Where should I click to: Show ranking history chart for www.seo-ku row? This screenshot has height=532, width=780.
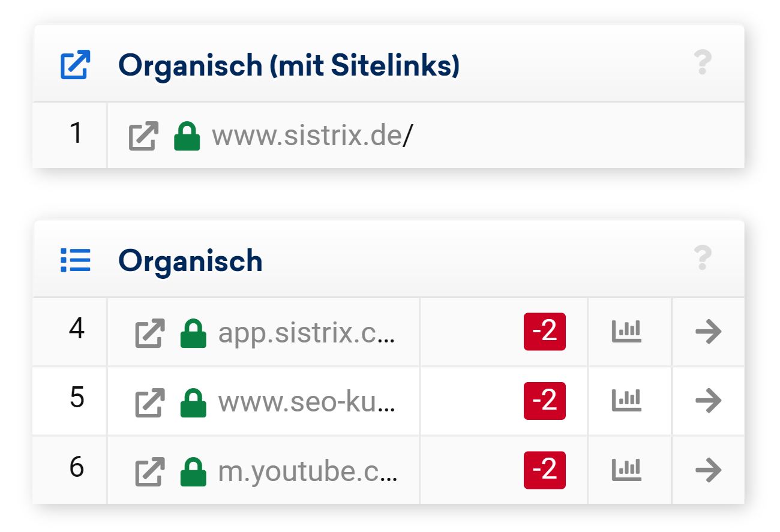coord(626,401)
